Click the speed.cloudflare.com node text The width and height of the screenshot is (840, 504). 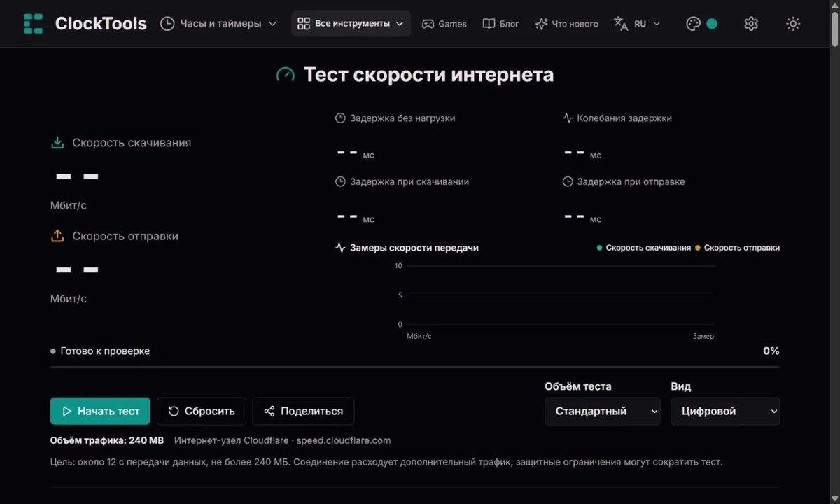344,441
